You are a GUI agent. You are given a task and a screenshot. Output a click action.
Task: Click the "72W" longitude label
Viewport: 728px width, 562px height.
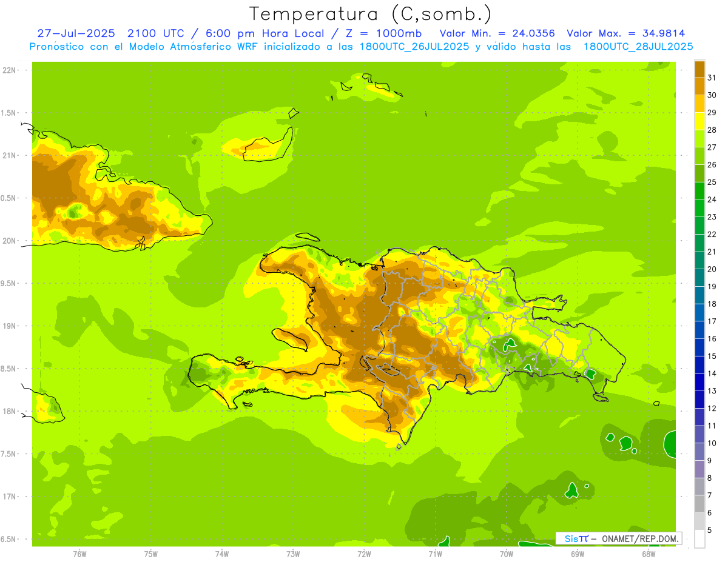tap(364, 554)
